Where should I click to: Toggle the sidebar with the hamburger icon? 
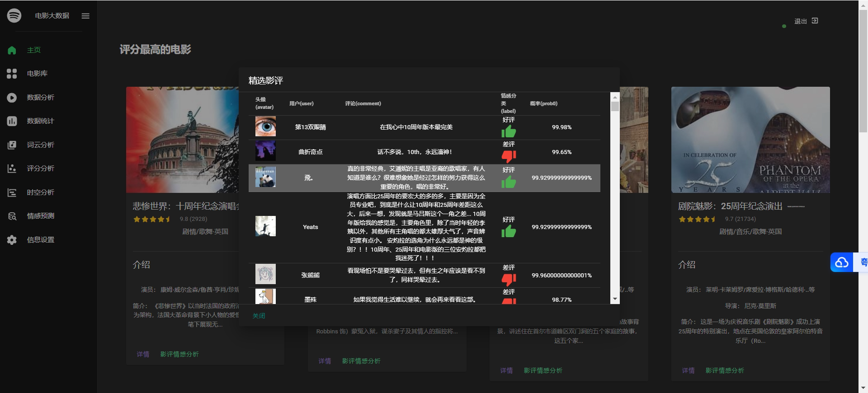[85, 16]
